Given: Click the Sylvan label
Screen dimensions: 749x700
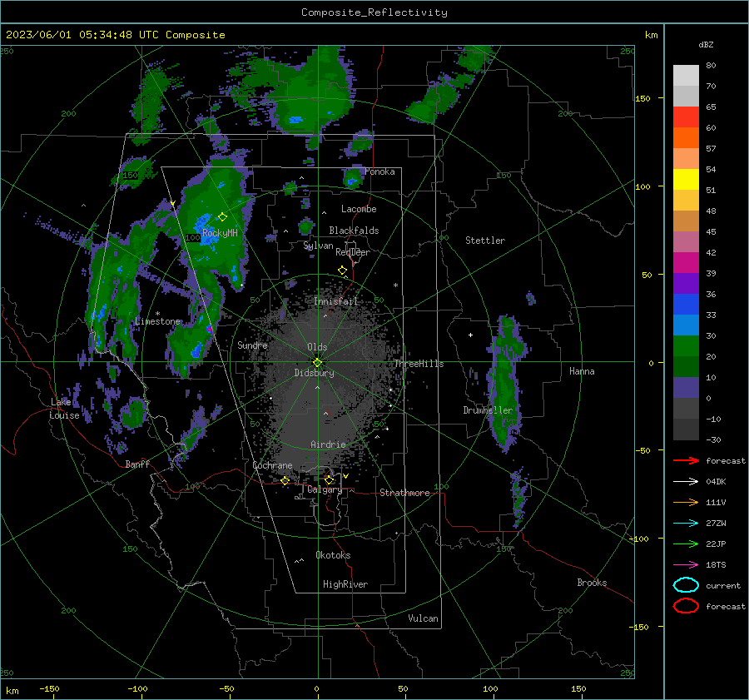Looking at the screenshot, I should [318, 246].
